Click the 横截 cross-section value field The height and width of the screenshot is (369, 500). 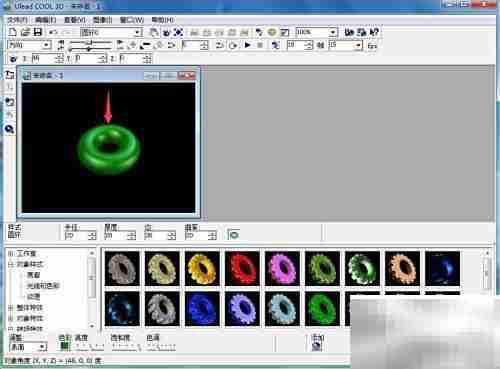point(197,236)
